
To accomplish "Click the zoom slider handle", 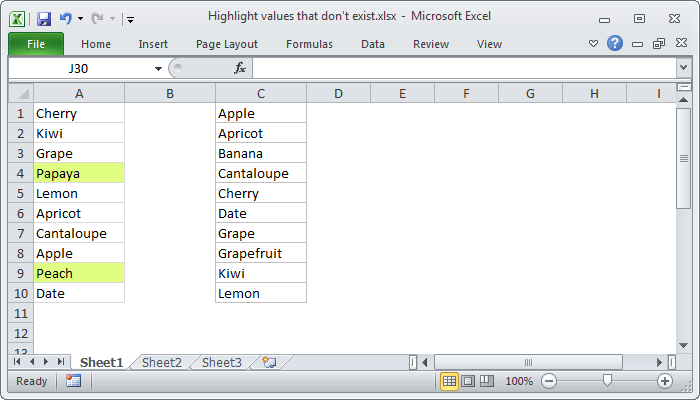I will pos(607,381).
